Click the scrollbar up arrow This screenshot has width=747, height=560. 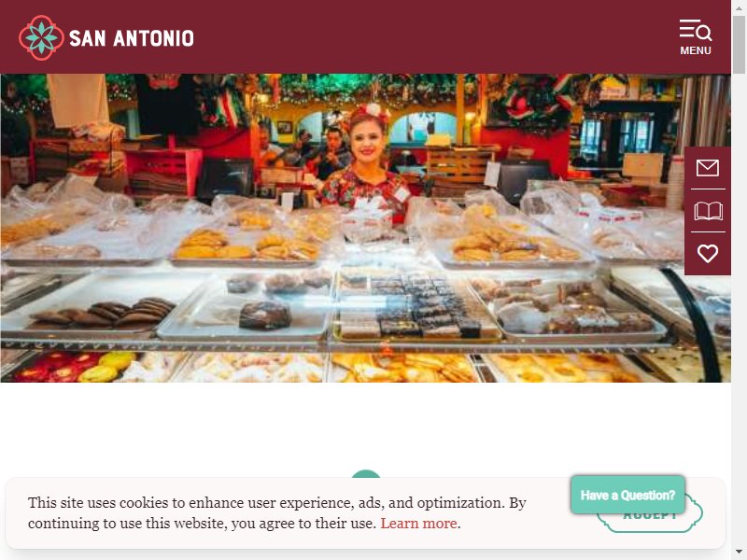[x=739, y=7]
